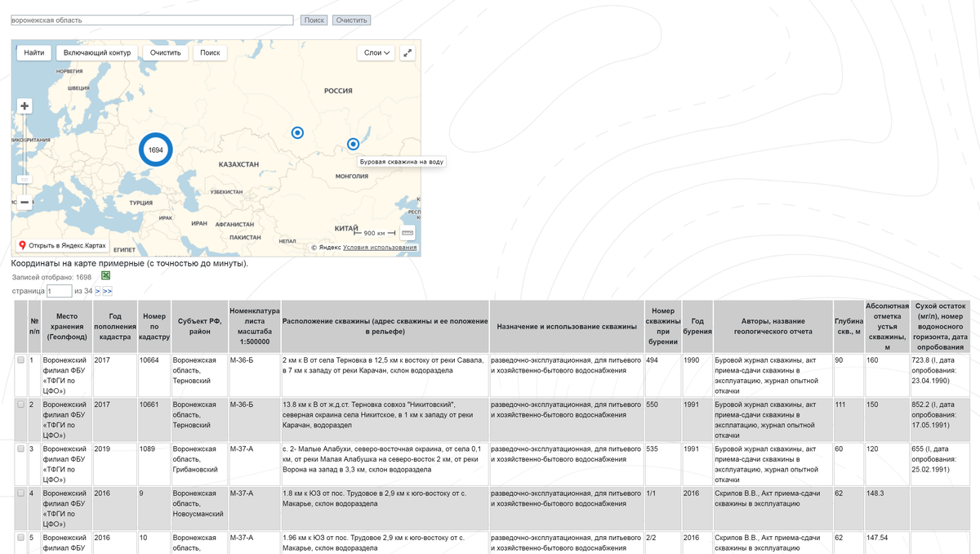This screenshot has width=980, height=554.
Task: Click drilling number 494 cell
Action: (x=662, y=376)
